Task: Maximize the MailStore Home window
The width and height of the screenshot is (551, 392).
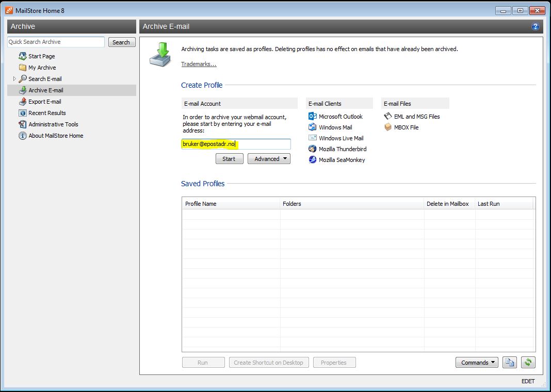Action: [x=520, y=11]
